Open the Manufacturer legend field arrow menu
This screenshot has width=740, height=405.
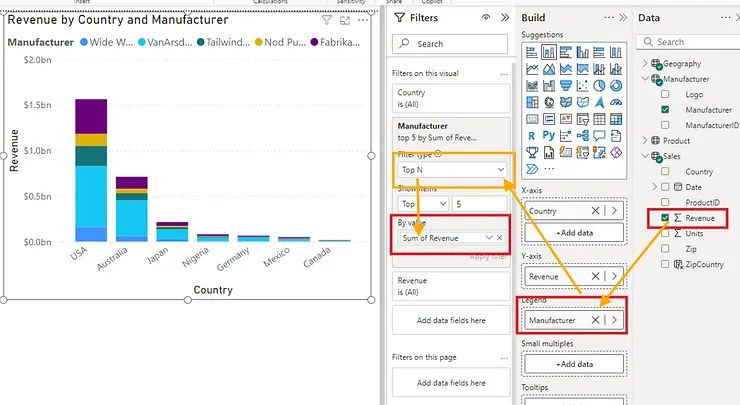tap(614, 320)
